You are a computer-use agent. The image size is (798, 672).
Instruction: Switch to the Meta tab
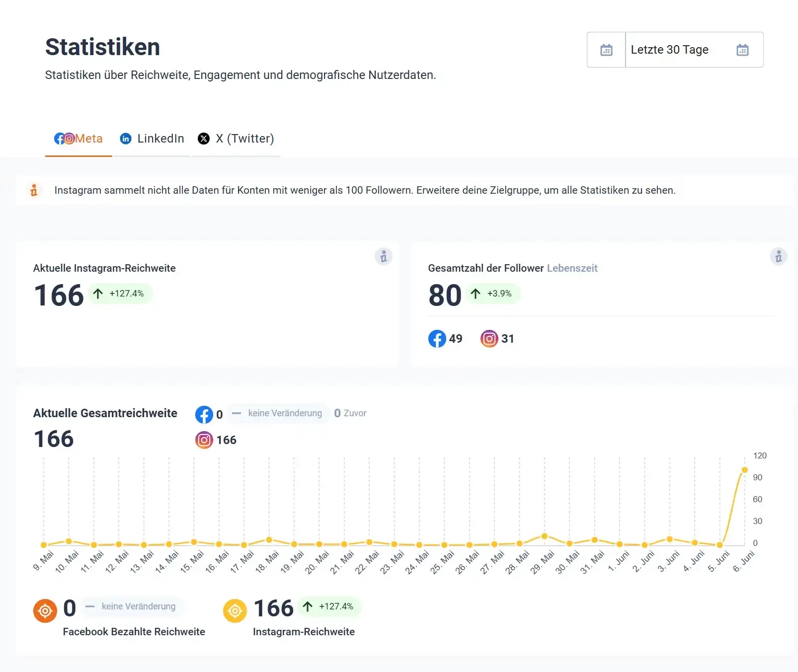point(79,139)
